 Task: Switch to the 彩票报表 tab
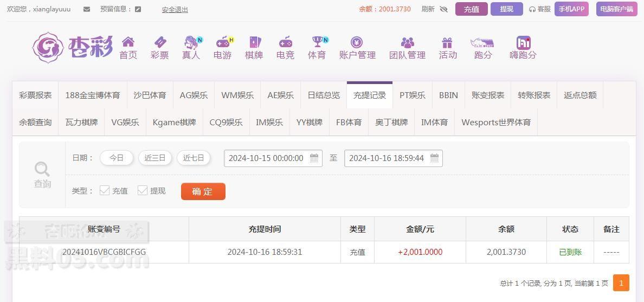click(35, 95)
